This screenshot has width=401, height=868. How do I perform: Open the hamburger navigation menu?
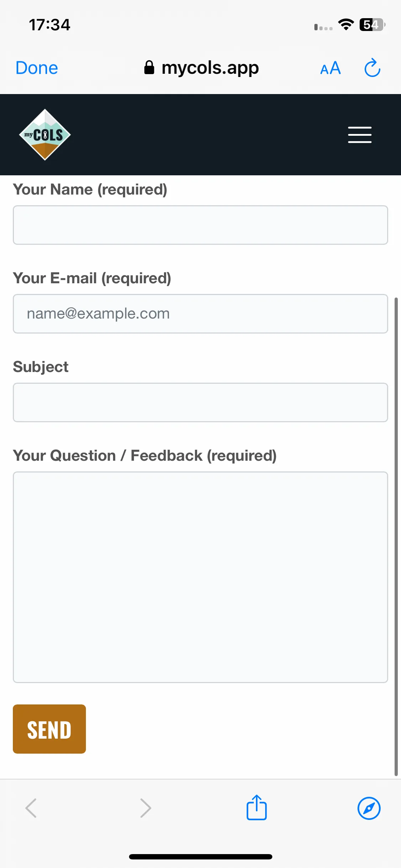(x=360, y=135)
